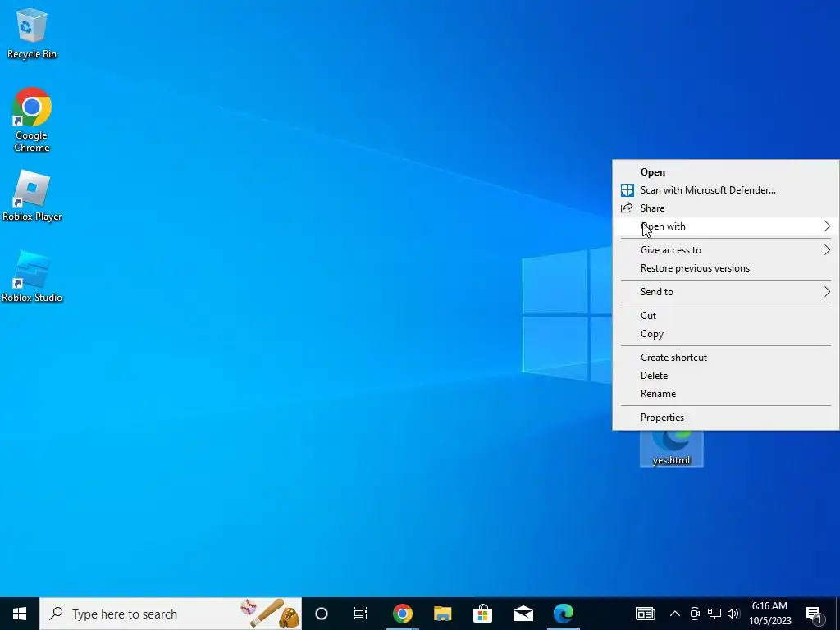Select Scan with Microsoft Defender
This screenshot has height=630, width=840.
(725, 190)
